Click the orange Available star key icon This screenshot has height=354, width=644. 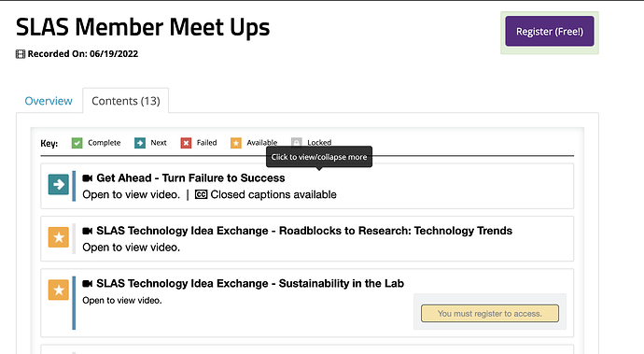tap(236, 143)
